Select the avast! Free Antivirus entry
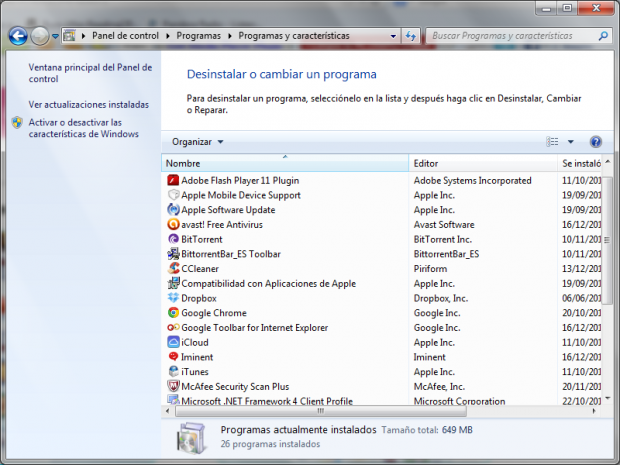The height and width of the screenshot is (465, 620). point(222,224)
